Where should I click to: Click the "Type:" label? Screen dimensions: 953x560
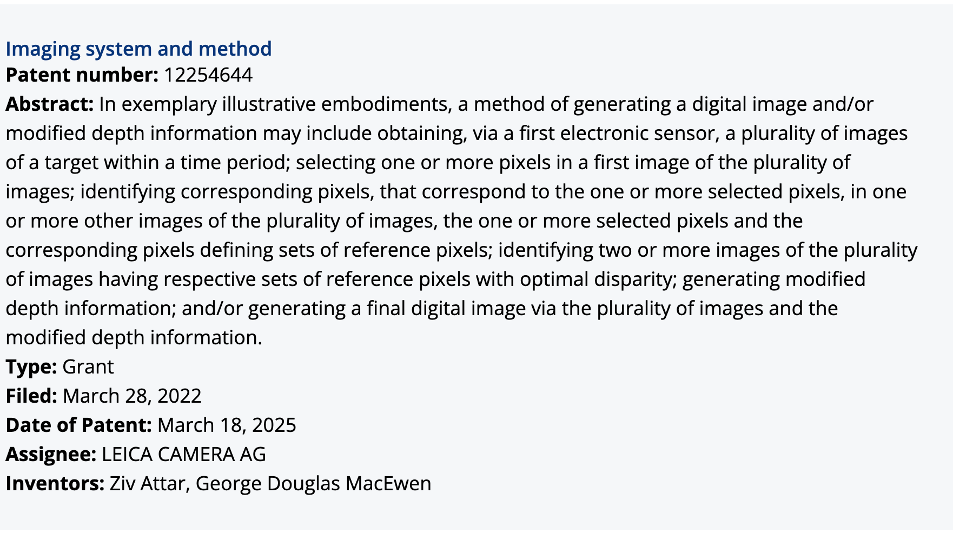click(31, 366)
